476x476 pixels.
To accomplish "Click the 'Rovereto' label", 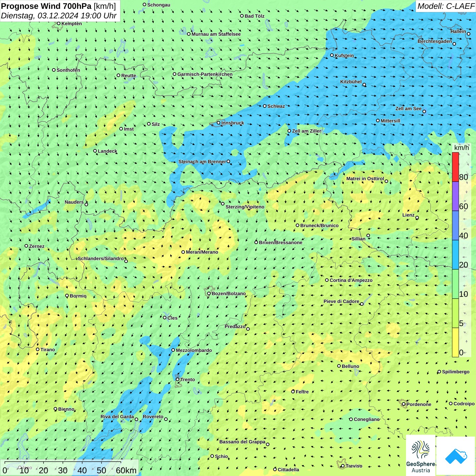I will click(x=153, y=417).
